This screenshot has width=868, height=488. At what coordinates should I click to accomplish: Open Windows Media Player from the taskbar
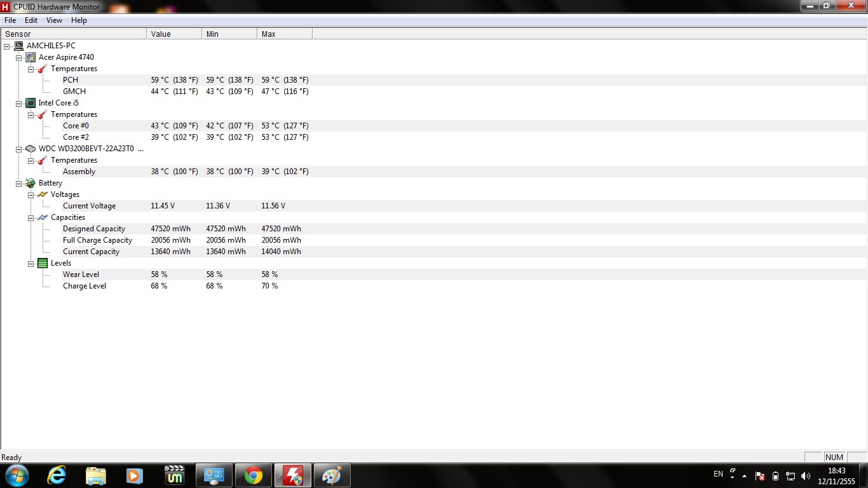click(x=134, y=475)
